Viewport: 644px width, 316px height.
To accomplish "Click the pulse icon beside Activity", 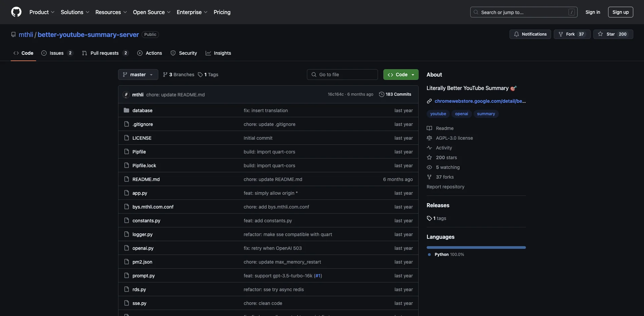I will 429,148.
